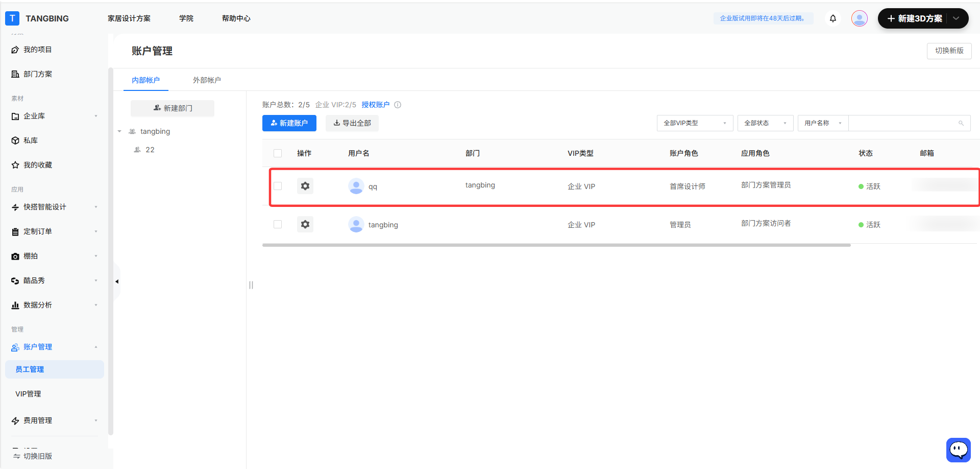Click the table horizontal scrollbar

(x=556, y=245)
